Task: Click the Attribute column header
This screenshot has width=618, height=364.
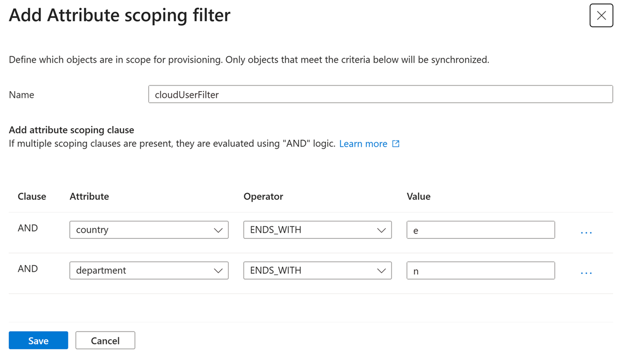Action: point(89,196)
